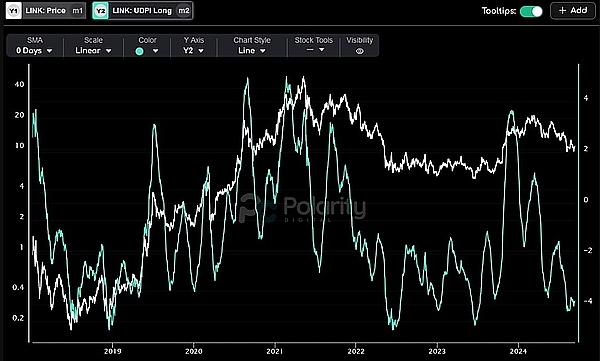Click the plus icon in Add button
Image resolution: width=600 pixels, height=361 pixels.
click(562, 10)
